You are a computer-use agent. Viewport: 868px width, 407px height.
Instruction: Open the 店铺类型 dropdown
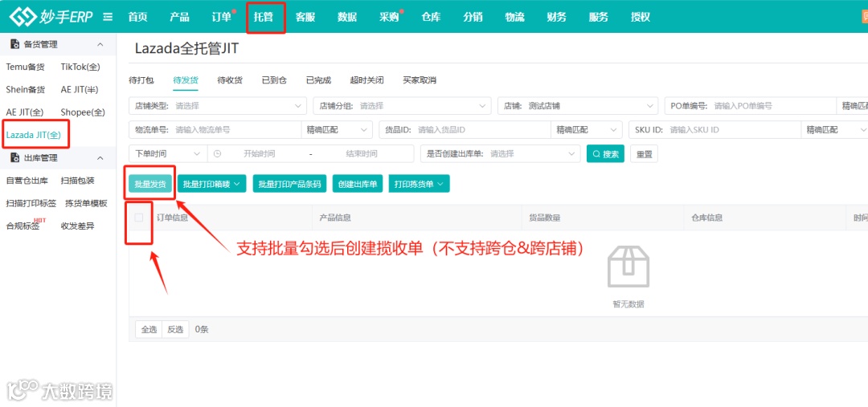pos(218,106)
